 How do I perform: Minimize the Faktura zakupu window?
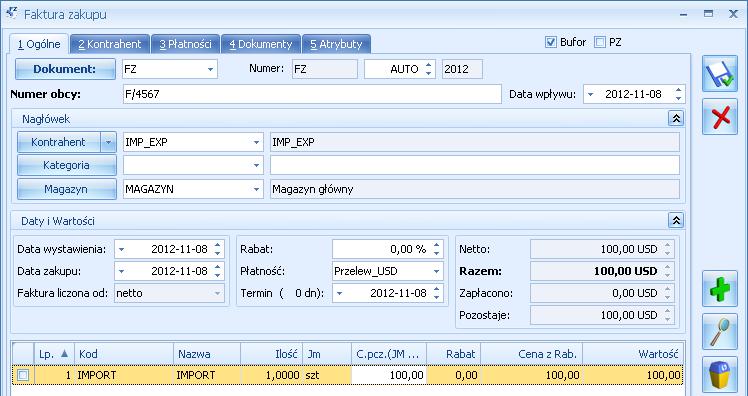684,14
